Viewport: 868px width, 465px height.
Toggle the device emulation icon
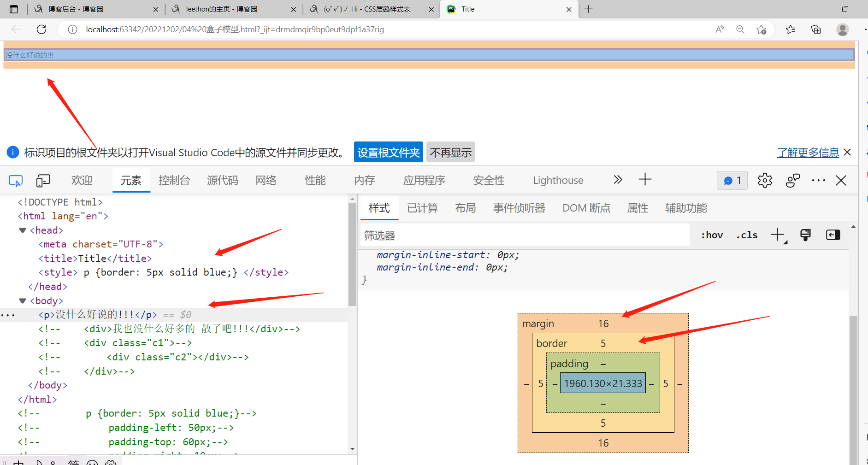(x=43, y=181)
